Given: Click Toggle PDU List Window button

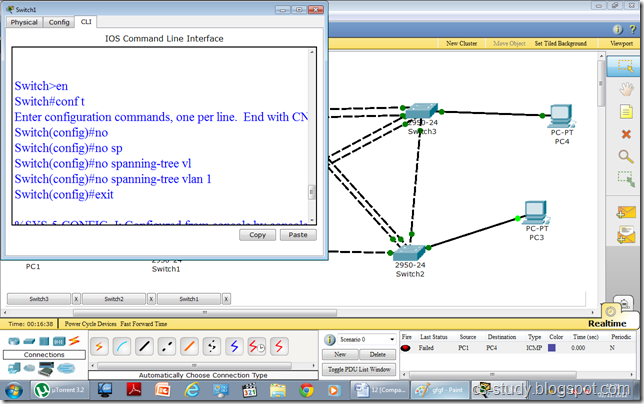Looking at the screenshot, I should point(359,369).
